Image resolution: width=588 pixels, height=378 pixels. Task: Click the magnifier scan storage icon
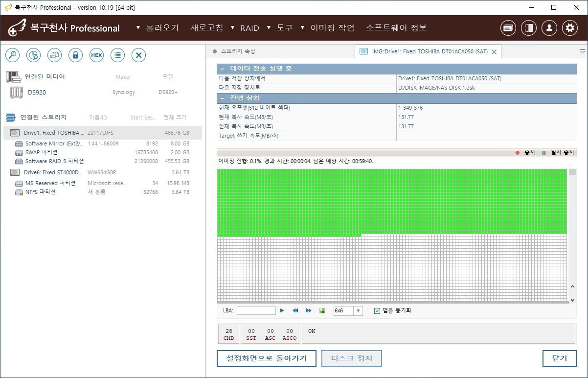(12, 55)
